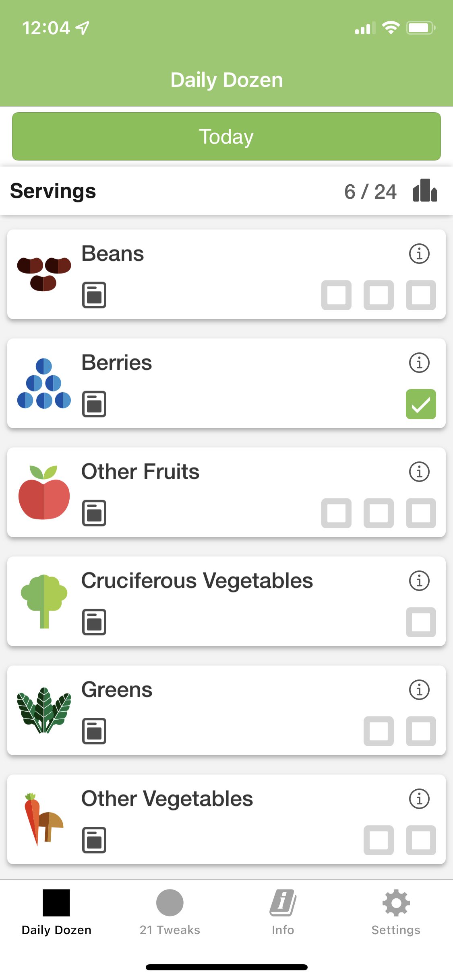Screen dimensions: 453x980
Task: Check the Cruciferous Vegetables serving box
Action: pyautogui.click(x=421, y=622)
